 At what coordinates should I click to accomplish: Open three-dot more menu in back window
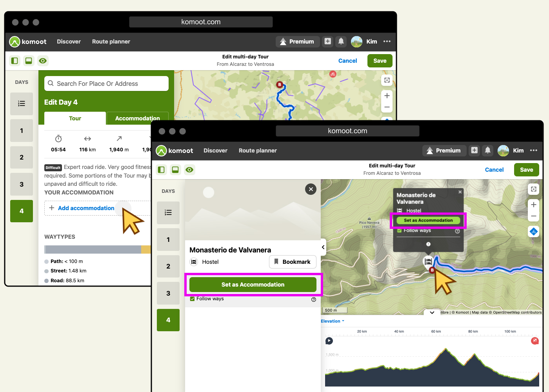(387, 41)
